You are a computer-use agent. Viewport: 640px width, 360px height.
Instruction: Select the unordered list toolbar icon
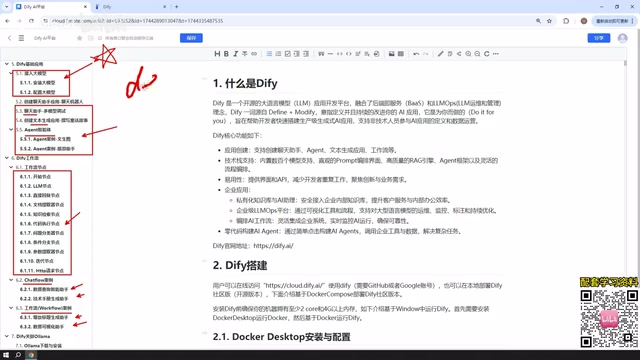coord(269,54)
